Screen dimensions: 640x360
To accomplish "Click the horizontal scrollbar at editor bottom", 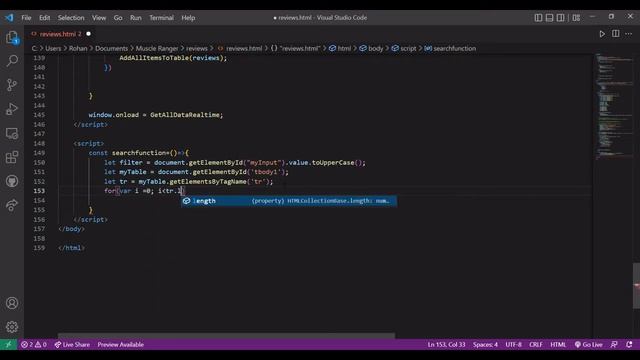I will [x=226, y=336].
